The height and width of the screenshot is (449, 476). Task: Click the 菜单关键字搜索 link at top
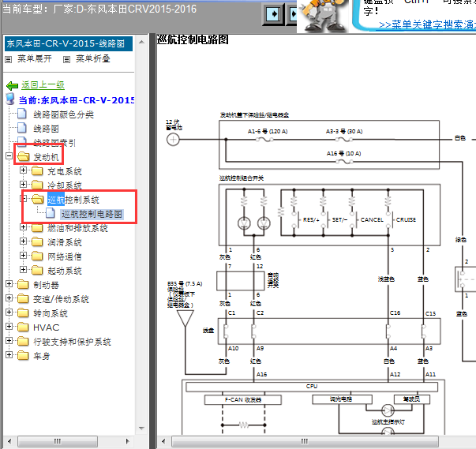click(x=427, y=24)
